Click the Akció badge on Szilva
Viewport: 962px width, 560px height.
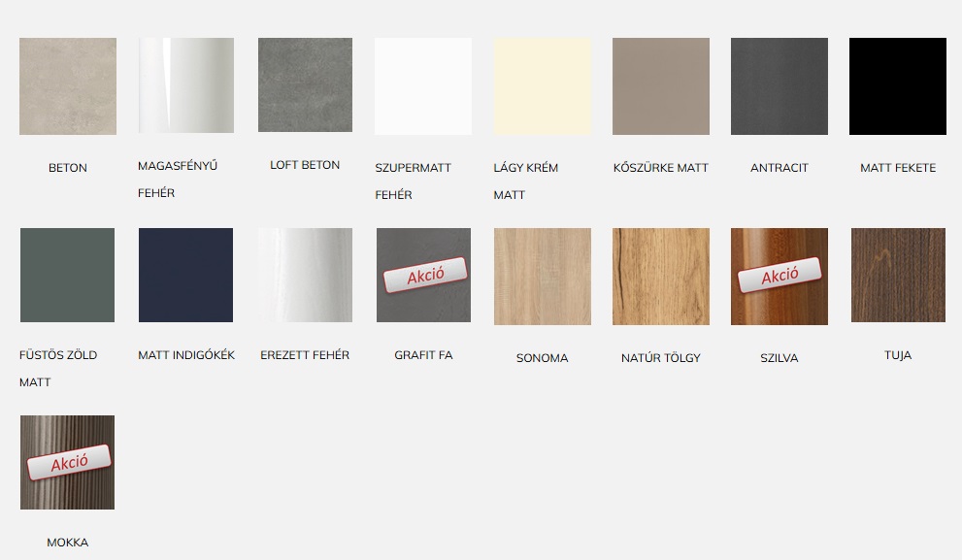pyautogui.click(x=780, y=275)
